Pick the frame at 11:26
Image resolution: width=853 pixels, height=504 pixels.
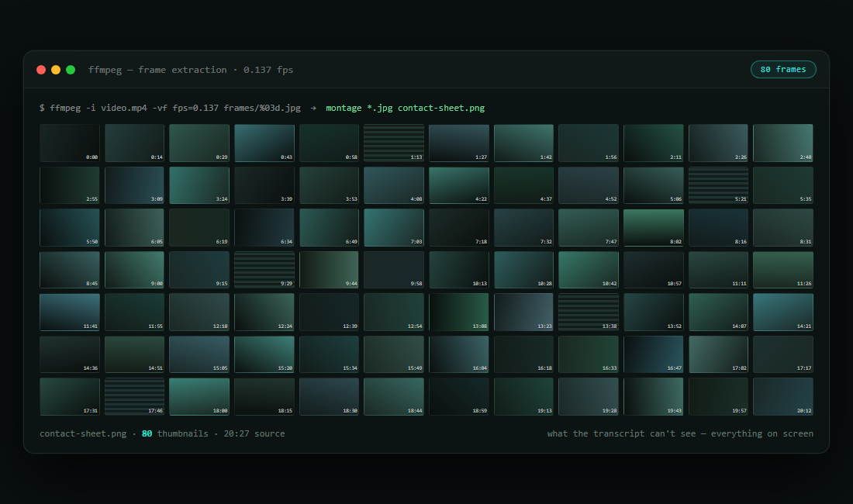[x=783, y=270]
